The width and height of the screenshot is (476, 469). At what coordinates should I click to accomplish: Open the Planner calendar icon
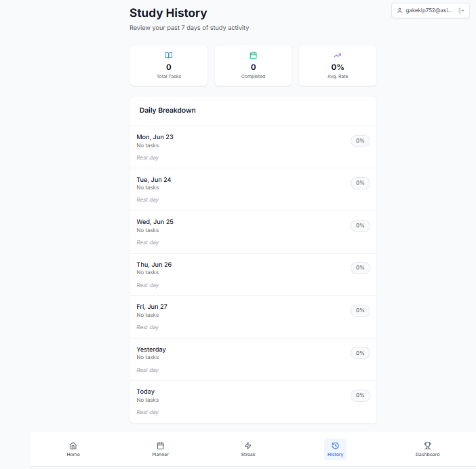160,446
